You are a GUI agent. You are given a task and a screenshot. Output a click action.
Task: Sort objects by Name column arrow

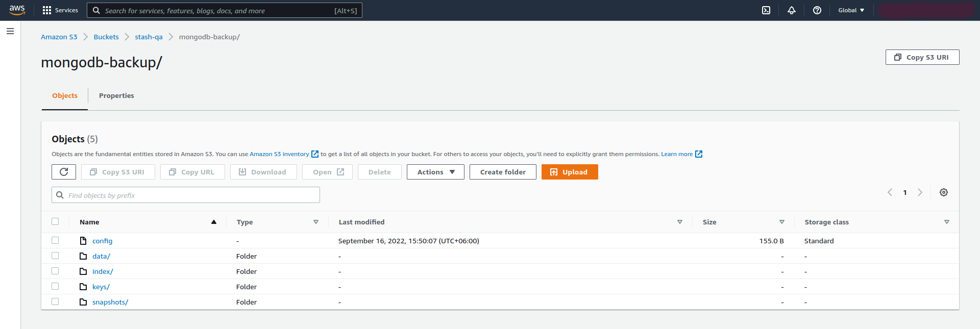click(214, 222)
